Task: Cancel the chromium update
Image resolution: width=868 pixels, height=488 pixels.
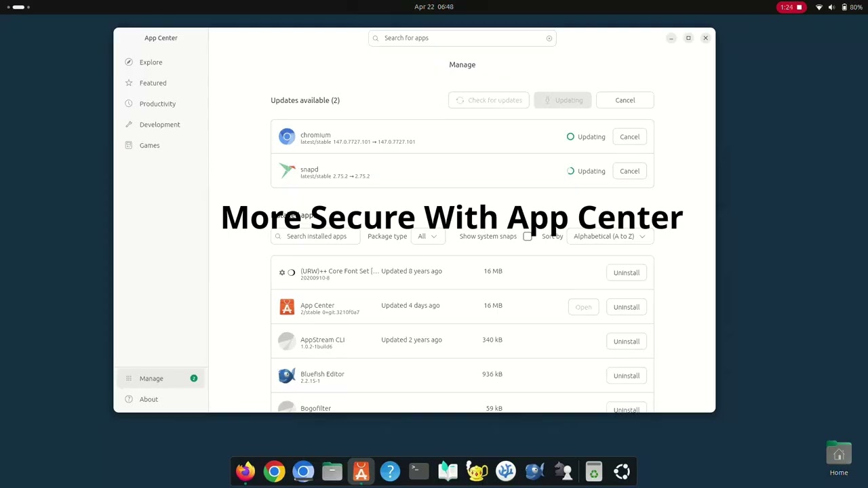Action: pyautogui.click(x=629, y=137)
